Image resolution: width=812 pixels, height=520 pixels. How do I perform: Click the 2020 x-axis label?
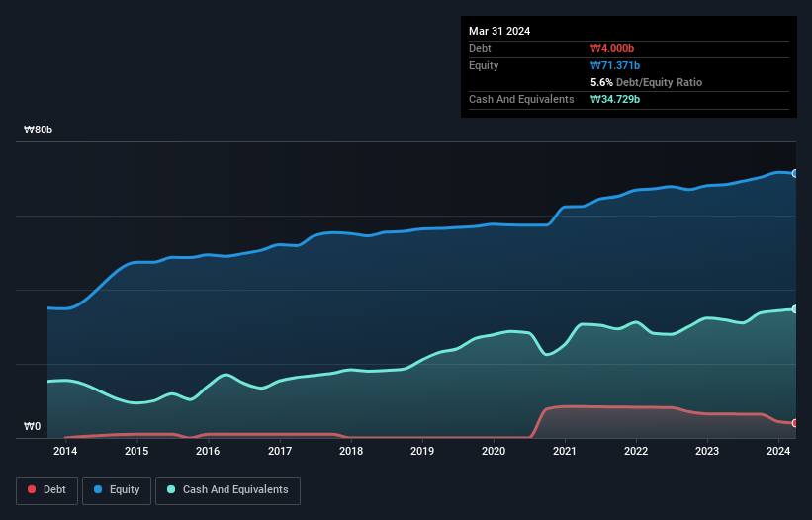(x=494, y=451)
